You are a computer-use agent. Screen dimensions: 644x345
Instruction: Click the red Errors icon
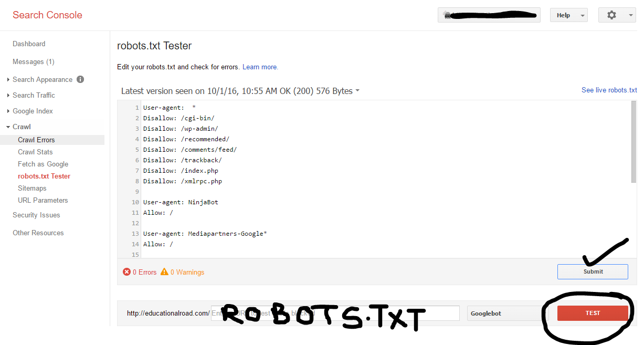pos(126,272)
